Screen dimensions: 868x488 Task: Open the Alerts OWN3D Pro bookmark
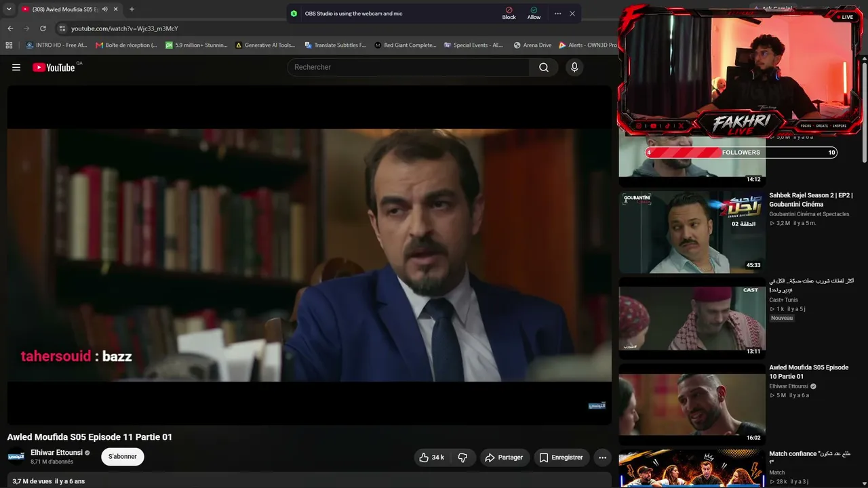click(x=588, y=45)
